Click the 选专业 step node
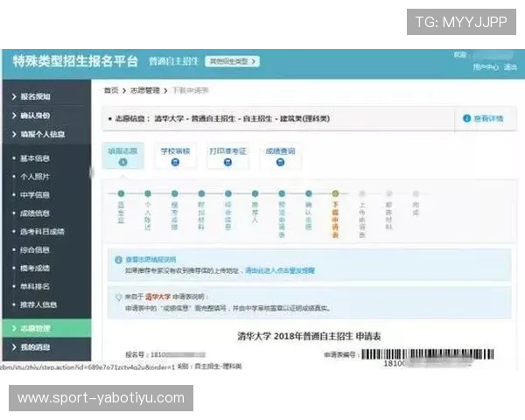Viewport: 525px width, 420px height. coord(122,193)
